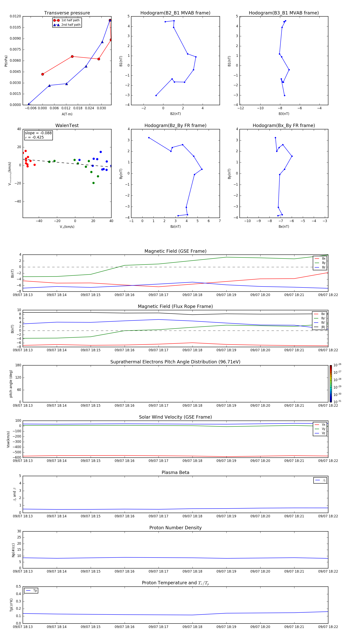The image size is (351, 644).
Task: Click the 'B3(nT)' x-axis label
Action: (284, 114)
